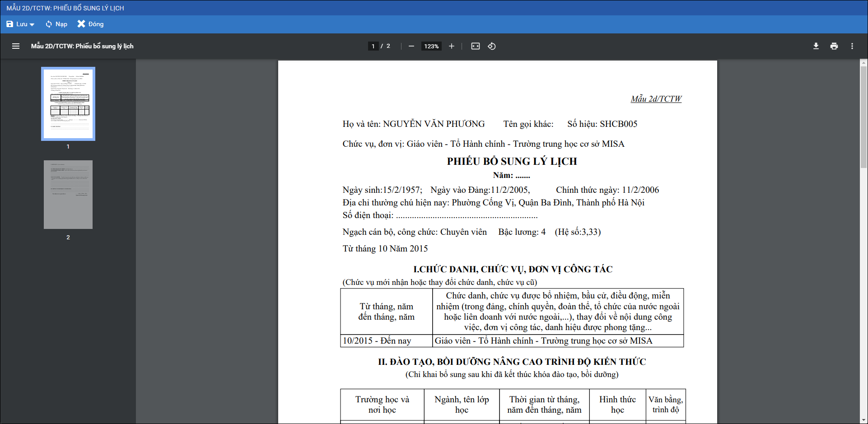Select the page 2 thumbnail
Screen dimensions: 868x424
coord(68,195)
